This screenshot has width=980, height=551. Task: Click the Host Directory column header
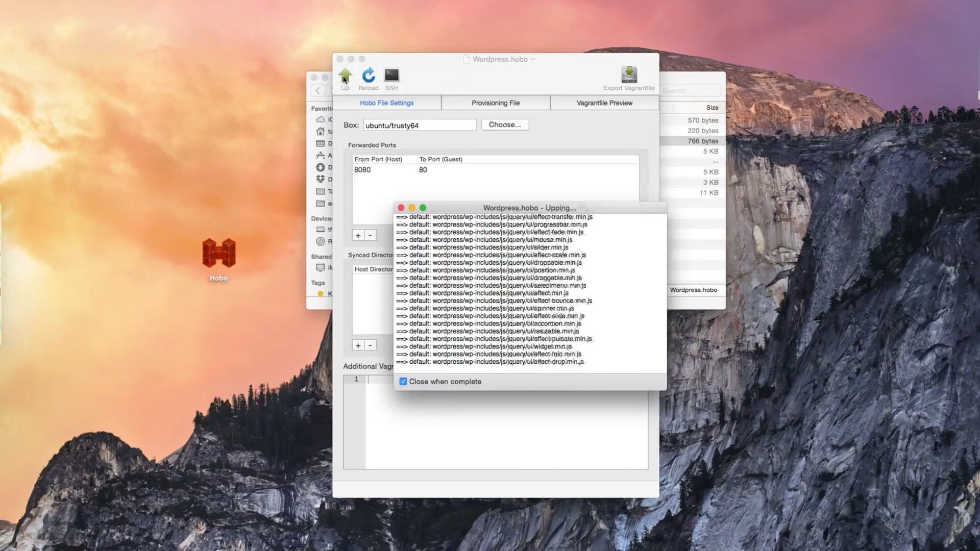pyautogui.click(x=374, y=269)
